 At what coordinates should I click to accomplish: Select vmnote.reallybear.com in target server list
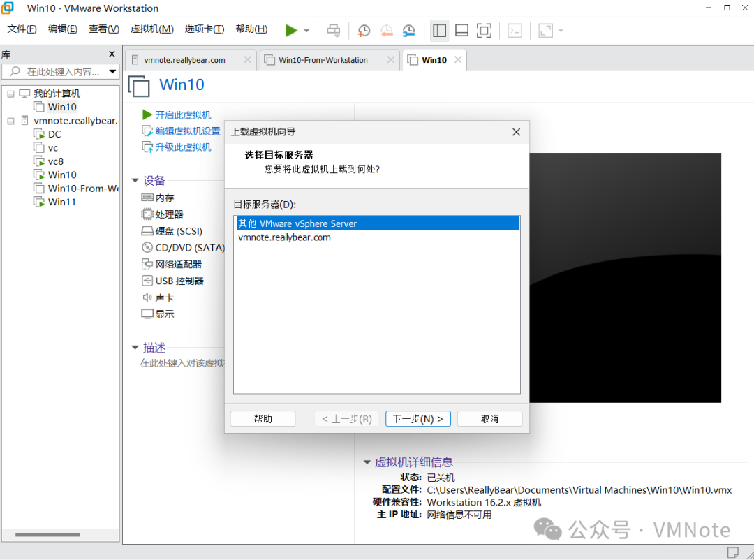(x=377, y=237)
